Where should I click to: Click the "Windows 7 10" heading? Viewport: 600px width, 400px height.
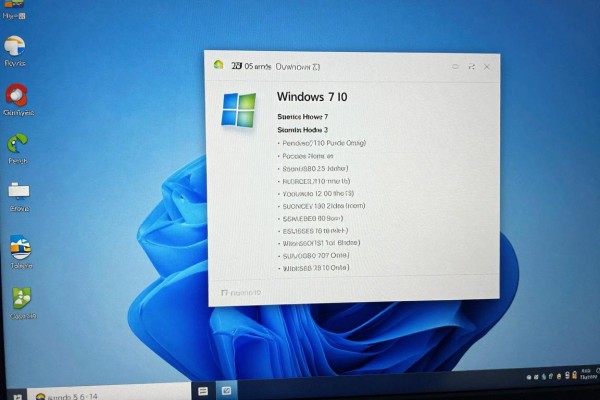point(312,97)
